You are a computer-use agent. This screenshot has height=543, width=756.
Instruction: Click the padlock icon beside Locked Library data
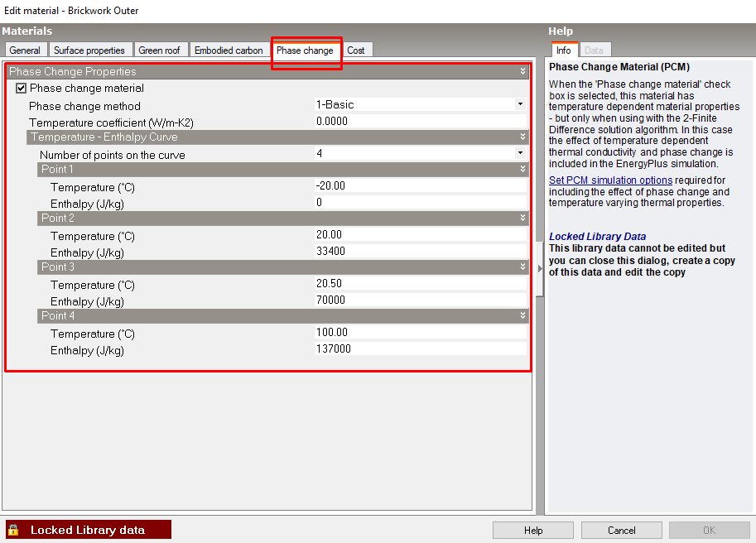click(x=13, y=530)
